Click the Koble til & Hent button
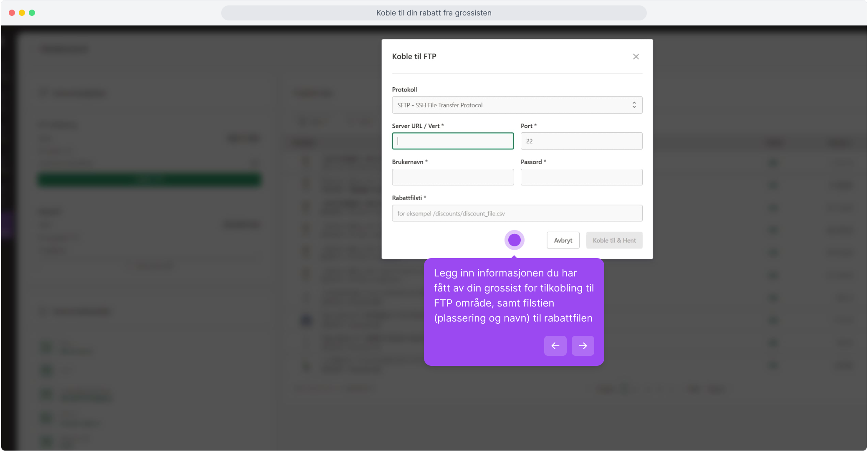 coord(614,241)
